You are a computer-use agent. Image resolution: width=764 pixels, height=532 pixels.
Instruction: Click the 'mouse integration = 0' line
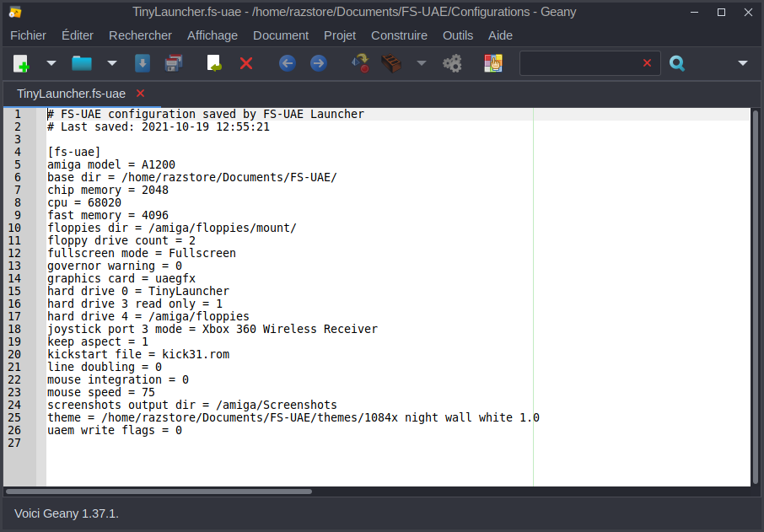pyautogui.click(x=118, y=380)
